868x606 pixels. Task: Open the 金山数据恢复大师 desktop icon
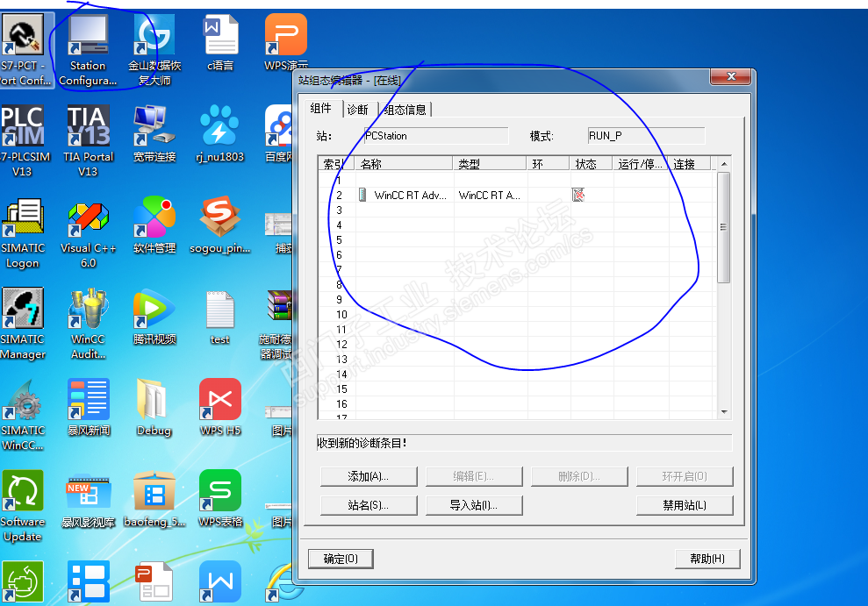coord(154,50)
